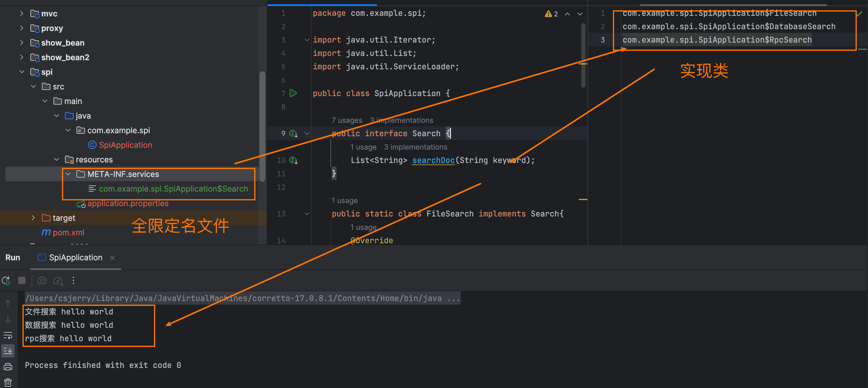The width and height of the screenshot is (868, 388).
Task: Click 'Process finished with exit code 0'
Action: (x=103, y=365)
